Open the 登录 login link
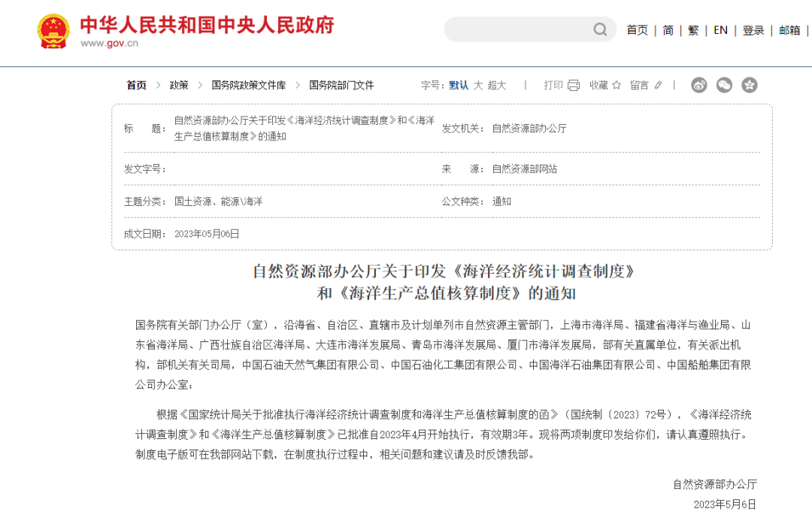The height and width of the screenshot is (518, 812). click(753, 30)
